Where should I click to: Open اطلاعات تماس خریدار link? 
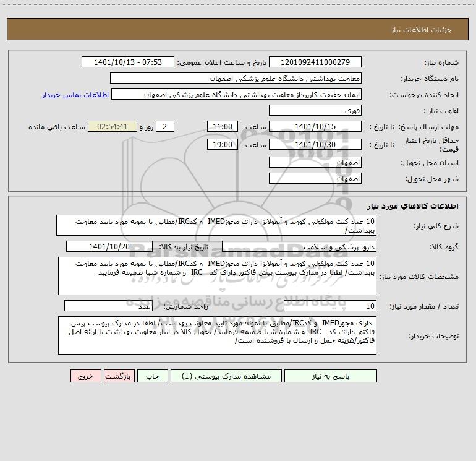pos(75,95)
